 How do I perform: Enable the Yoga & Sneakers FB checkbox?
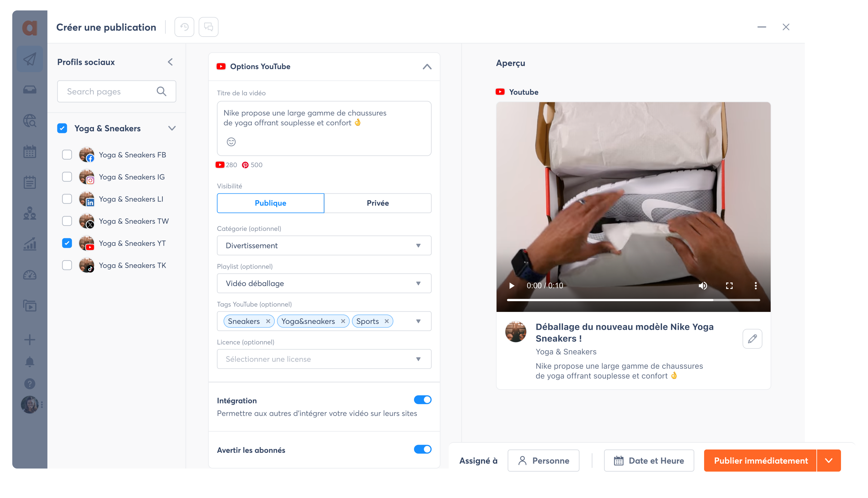(x=67, y=154)
